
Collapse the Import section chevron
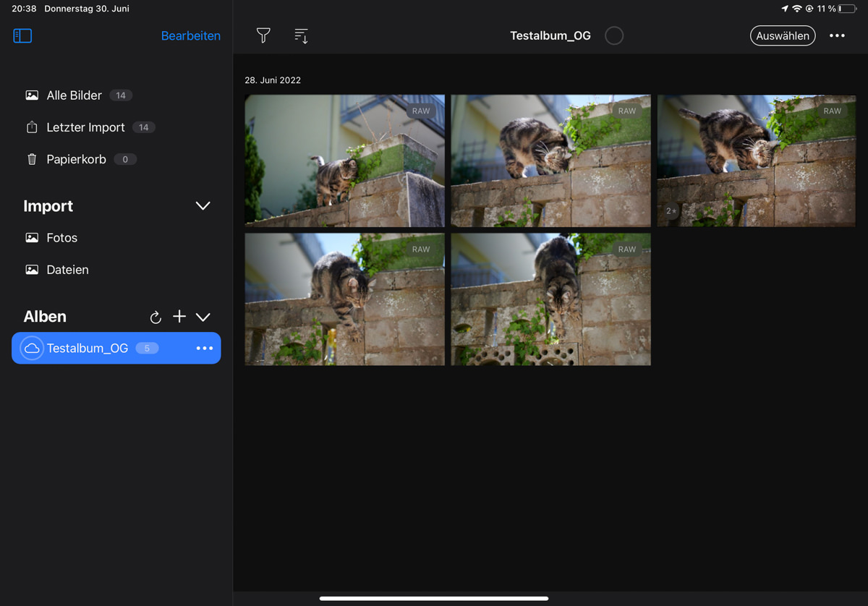(x=203, y=206)
